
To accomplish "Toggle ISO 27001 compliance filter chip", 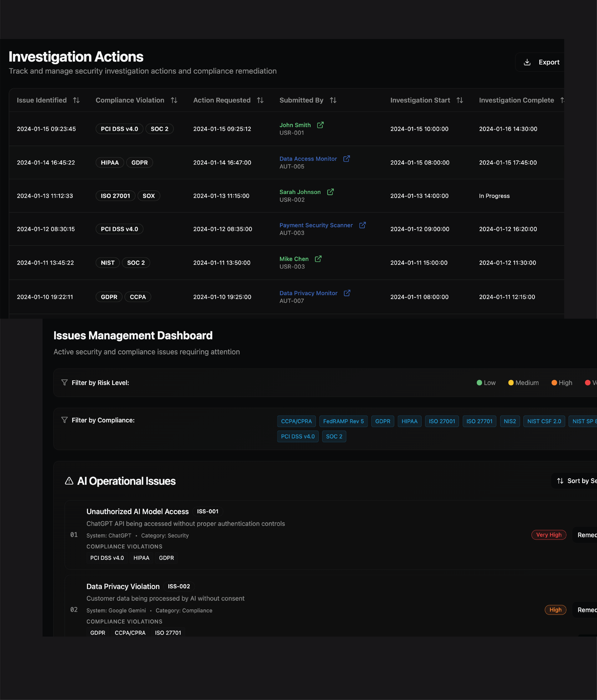I will (x=442, y=421).
